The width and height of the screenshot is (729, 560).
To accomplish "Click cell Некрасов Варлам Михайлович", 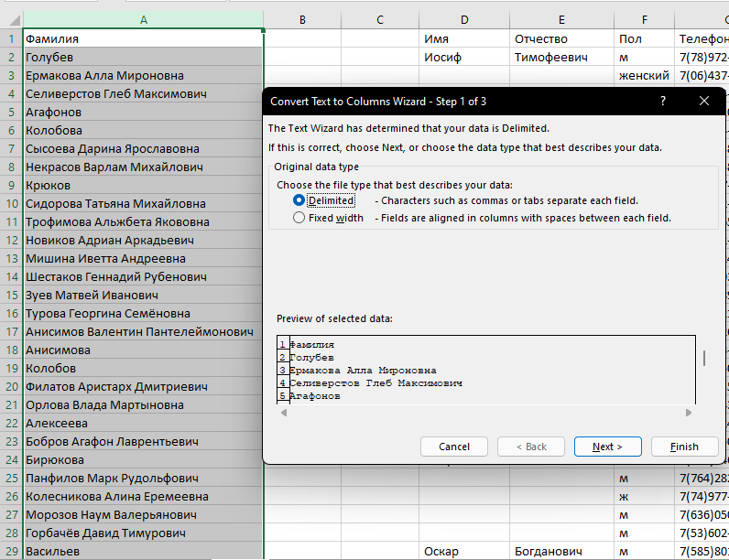I will [143, 167].
